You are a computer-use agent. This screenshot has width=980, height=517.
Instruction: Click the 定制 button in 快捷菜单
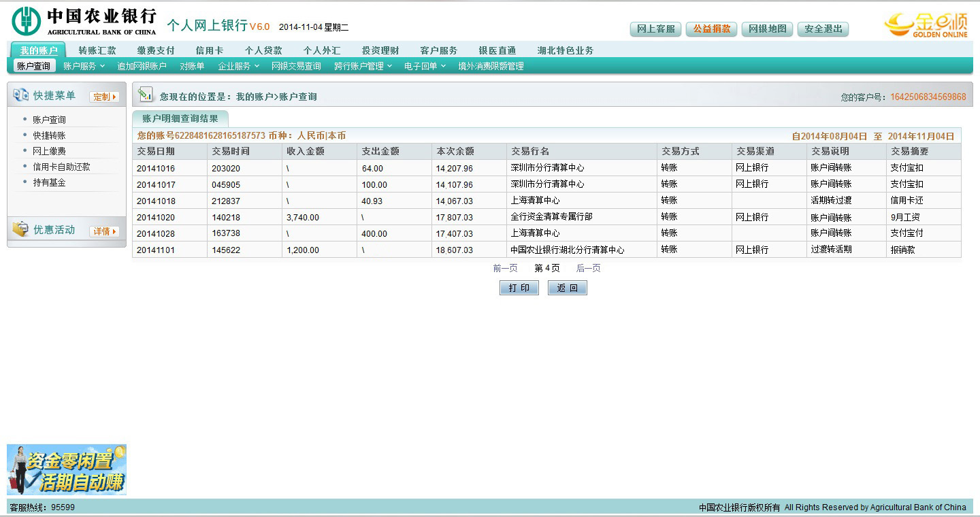click(x=104, y=97)
